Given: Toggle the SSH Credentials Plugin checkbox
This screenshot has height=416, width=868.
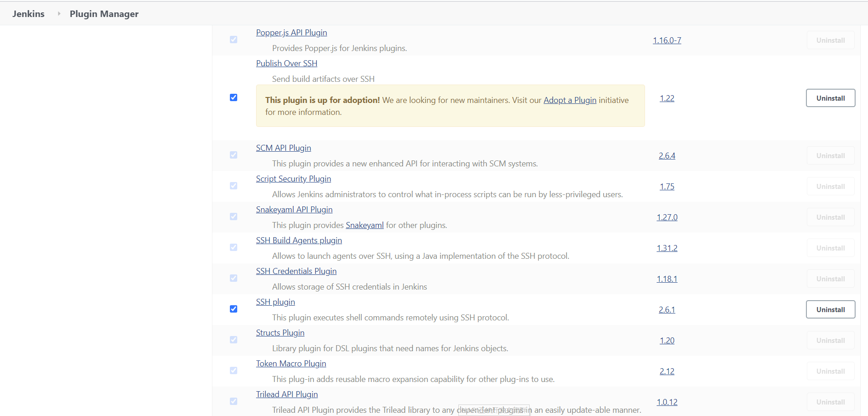Looking at the screenshot, I should (x=234, y=278).
